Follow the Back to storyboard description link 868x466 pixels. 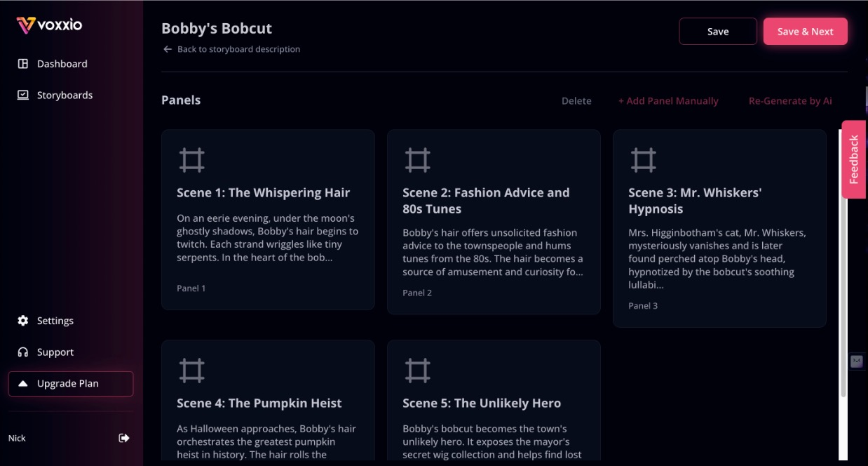coord(238,48)
